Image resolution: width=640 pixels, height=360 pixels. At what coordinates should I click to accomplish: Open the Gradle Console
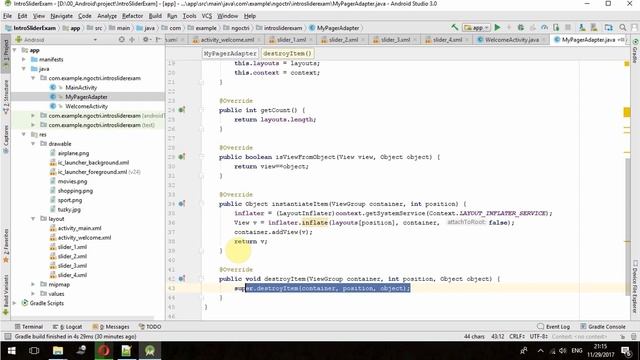click(x=603, y=327)
